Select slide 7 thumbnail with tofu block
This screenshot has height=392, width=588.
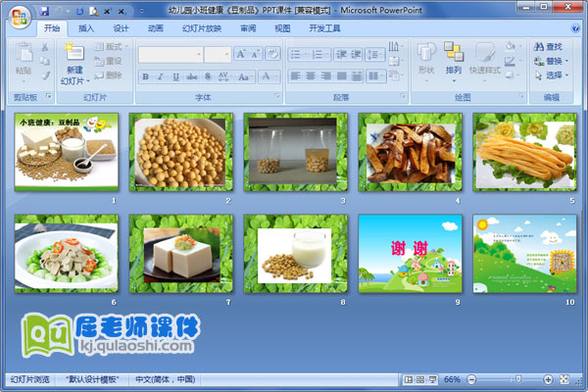(x=180, y=254)
